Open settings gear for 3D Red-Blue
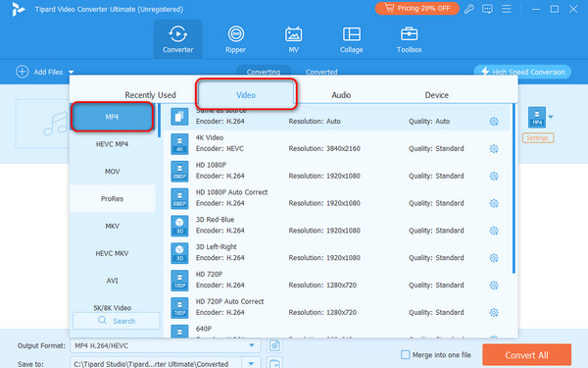This screenshot has height=368, width=588. point(494,231)
